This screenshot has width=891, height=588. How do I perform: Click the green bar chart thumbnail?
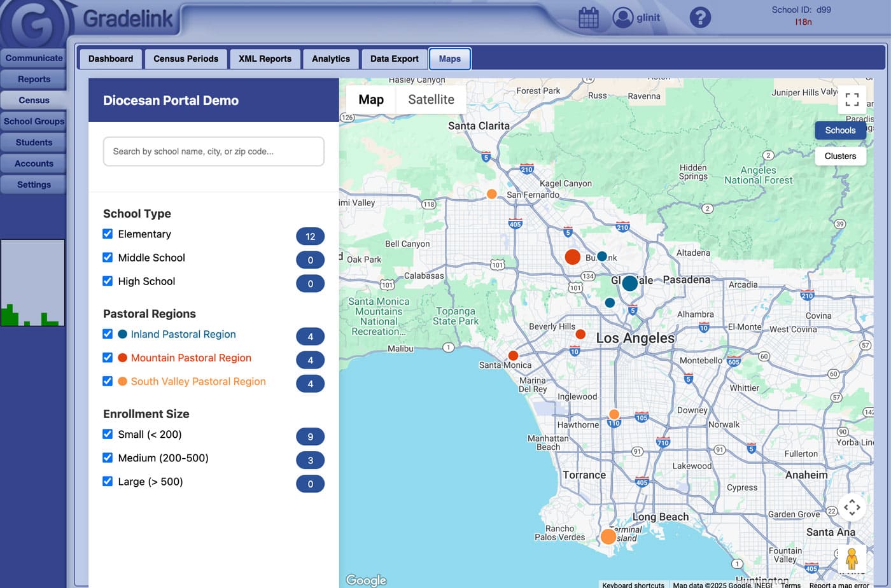point(32,283)
